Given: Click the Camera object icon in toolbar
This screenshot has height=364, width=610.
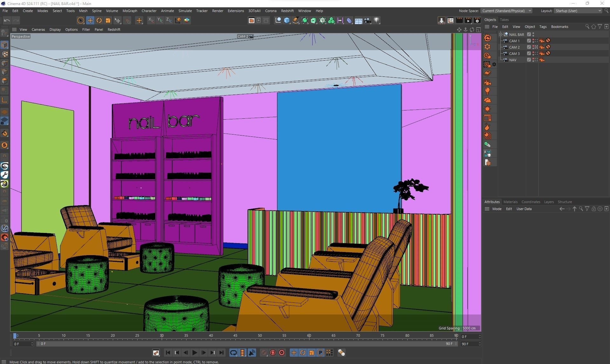Looking at the screenshot, I should 368,20.
